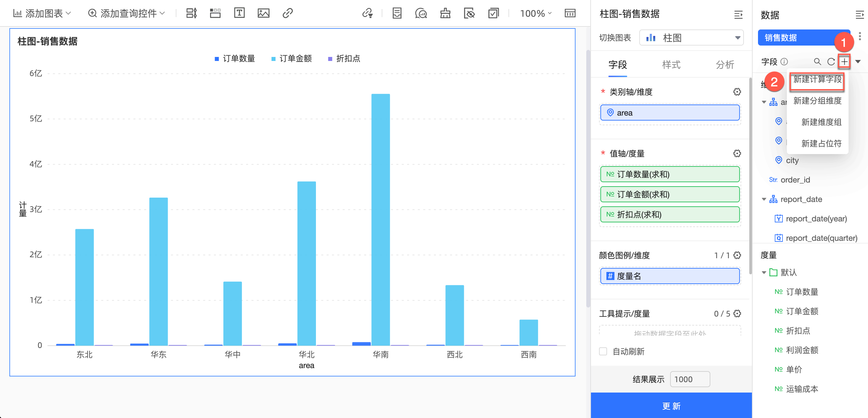This screenshot has width=868, height=418.
Task: Open settings gear for 值轴/度量
Action: pos(737,153)
